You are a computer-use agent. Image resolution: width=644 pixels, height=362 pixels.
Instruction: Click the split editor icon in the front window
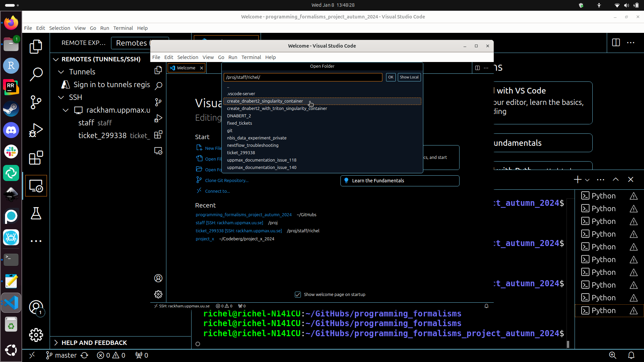(x=477, y=68)
